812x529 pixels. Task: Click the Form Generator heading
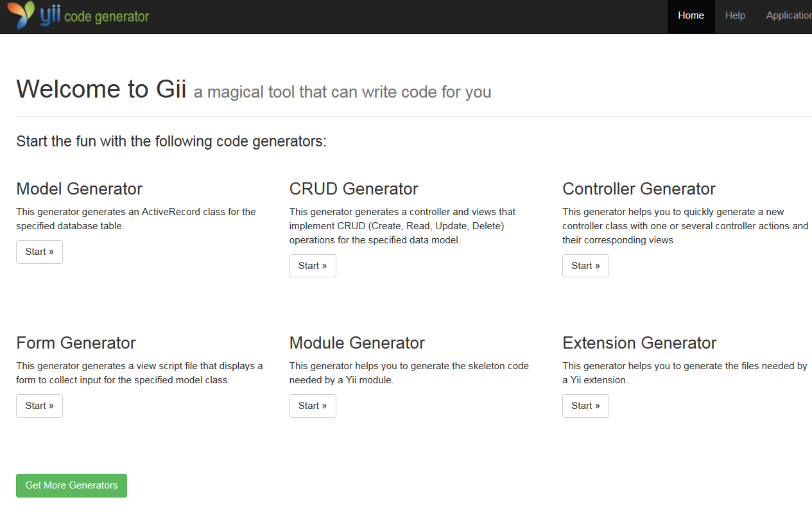click(x=76, y=343)
